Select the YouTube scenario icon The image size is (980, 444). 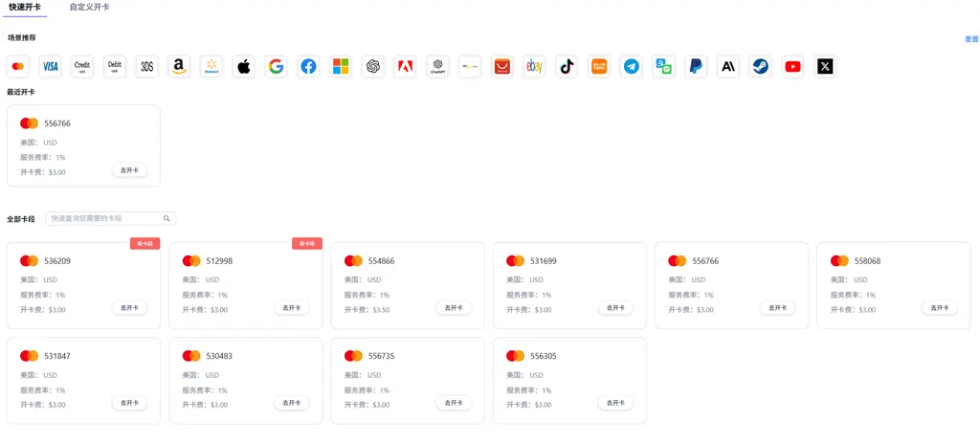click(793, 66)
